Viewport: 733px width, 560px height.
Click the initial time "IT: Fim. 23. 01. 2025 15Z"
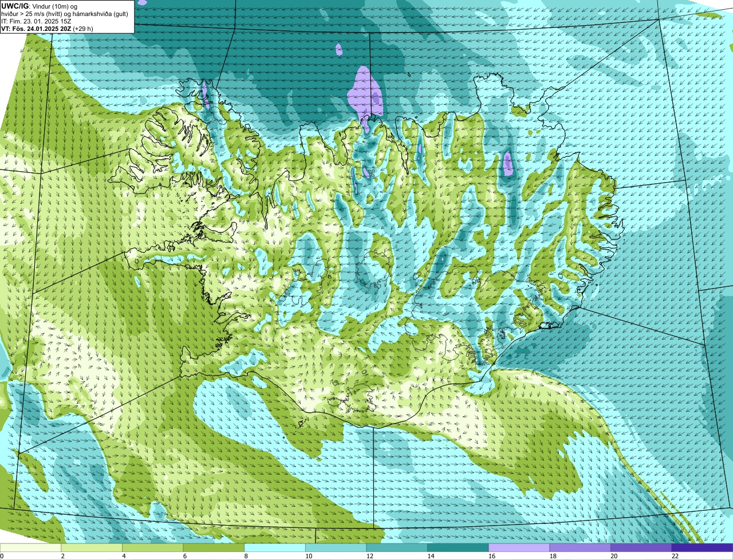(36, 21)
